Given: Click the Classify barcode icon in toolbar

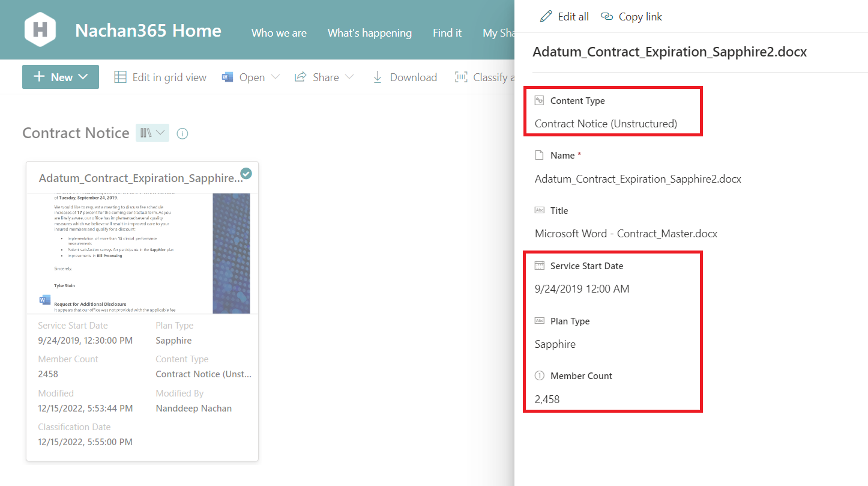Looking at the screenshot, I should click(x=461, y=77).
